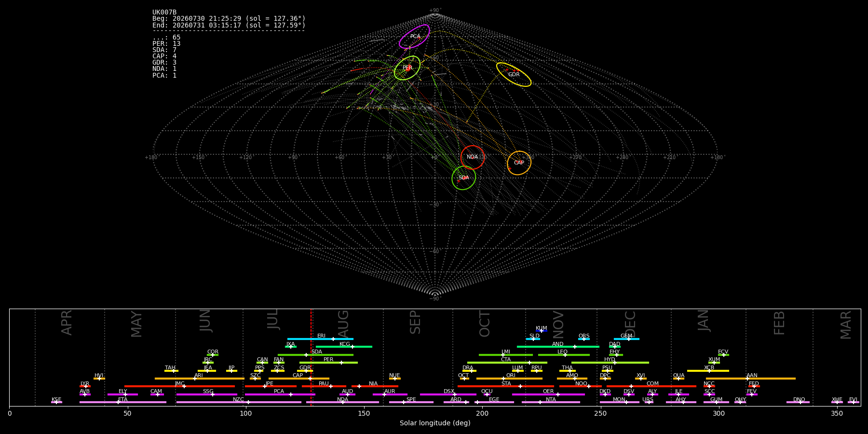The height and width of the screenshot is (434, 868).
Task: Click the 'DEC' month label in timeline
Action: (x=631, y=324)
